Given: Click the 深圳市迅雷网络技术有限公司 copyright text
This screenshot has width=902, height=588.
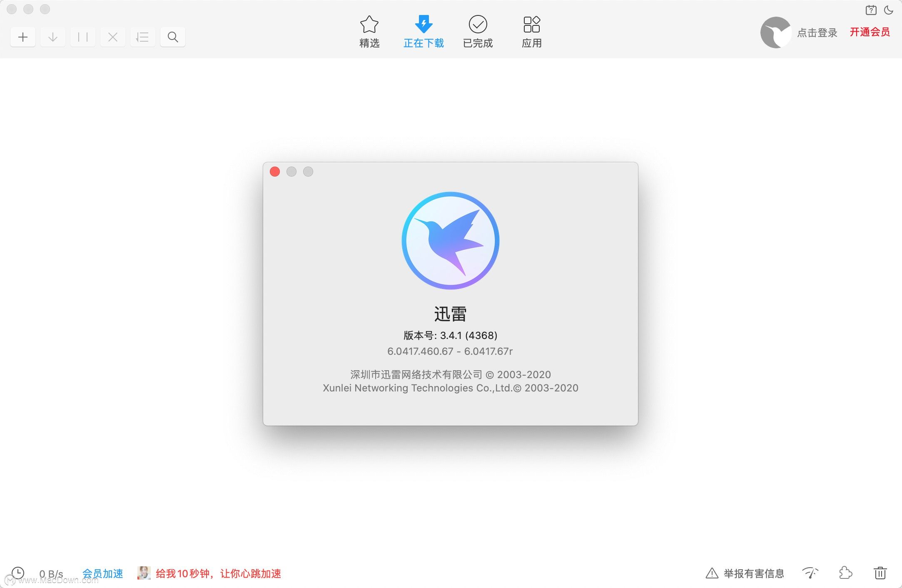Looking at the screenshot, I should pyautogui.click(x=451, y=374).
